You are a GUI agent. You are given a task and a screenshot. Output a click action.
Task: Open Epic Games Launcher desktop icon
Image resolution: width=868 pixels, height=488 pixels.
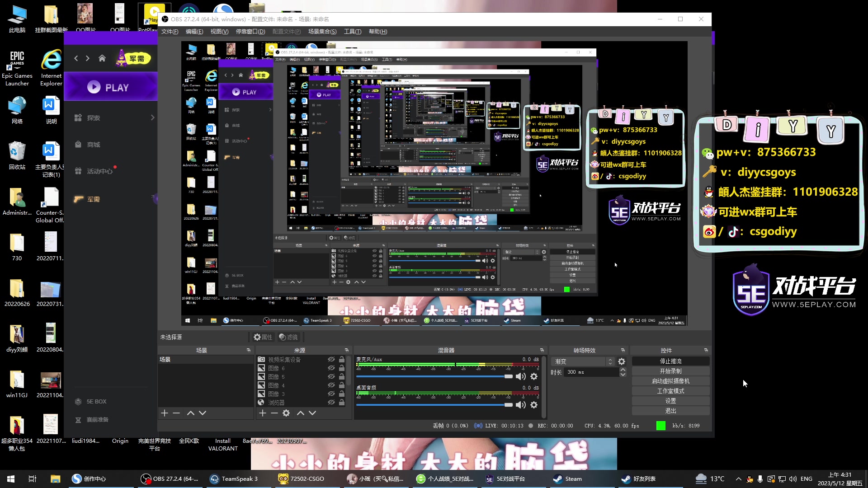(17, 68)
